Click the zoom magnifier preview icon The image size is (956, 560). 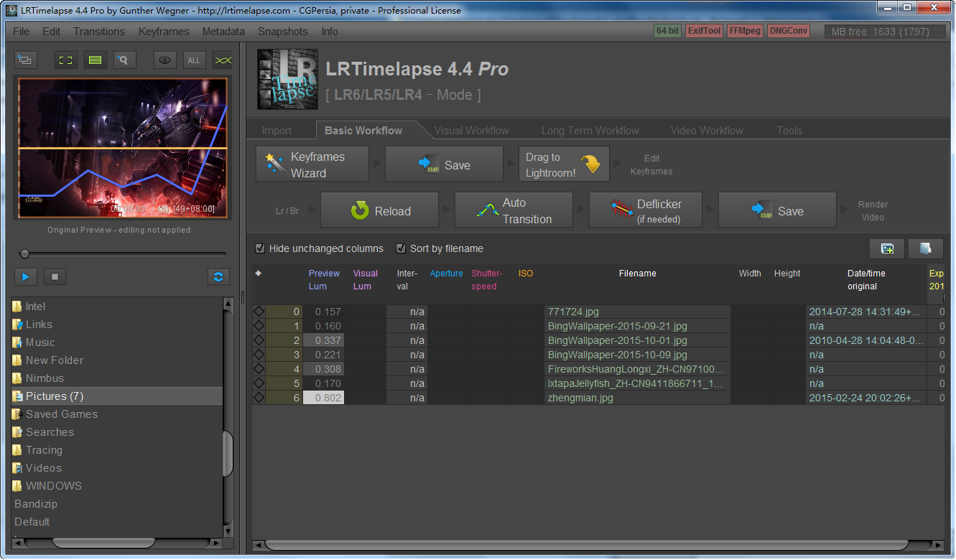point(124,60)
